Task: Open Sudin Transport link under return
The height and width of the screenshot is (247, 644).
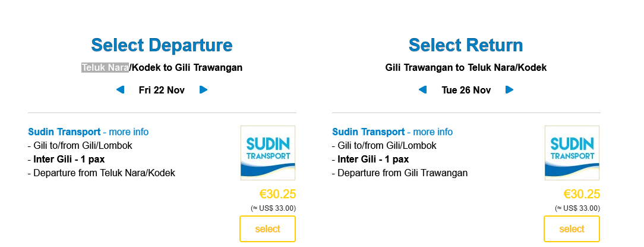Action: pos(368,132)
